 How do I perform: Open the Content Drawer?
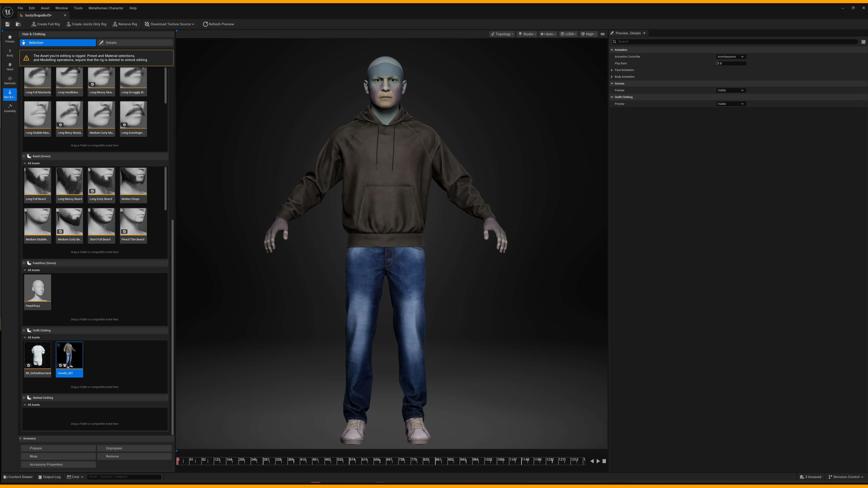pyautogui.click(x=18, y=477)
